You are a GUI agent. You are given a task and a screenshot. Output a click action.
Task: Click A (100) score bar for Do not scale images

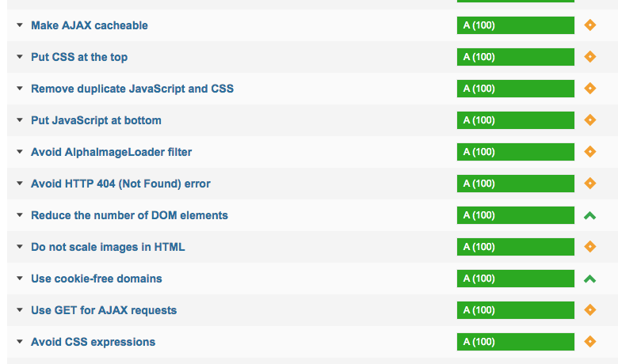click(516, 247)
